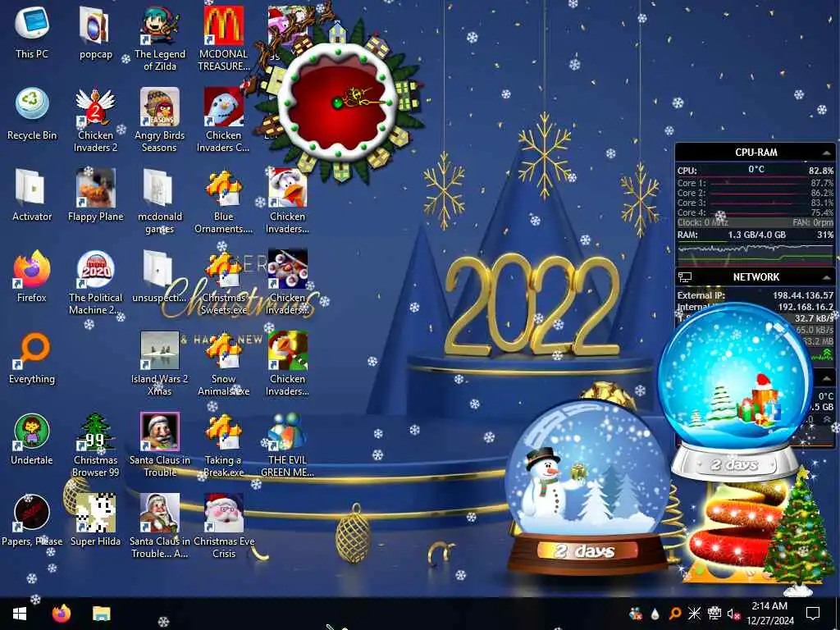Click the blue gift snow globe widget
Viewport: 840px width, 630px height.
(734, 391)
